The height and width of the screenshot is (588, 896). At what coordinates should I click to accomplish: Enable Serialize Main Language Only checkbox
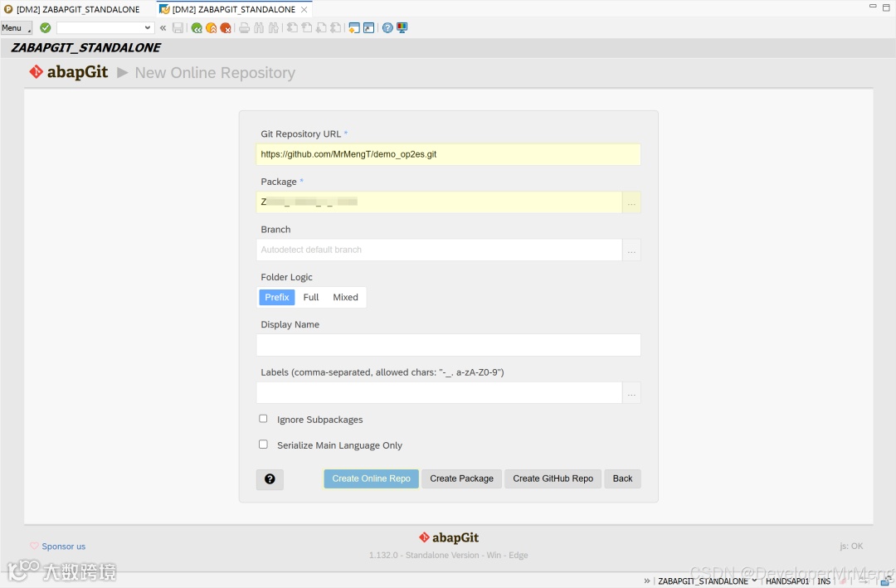coord(263,444)
